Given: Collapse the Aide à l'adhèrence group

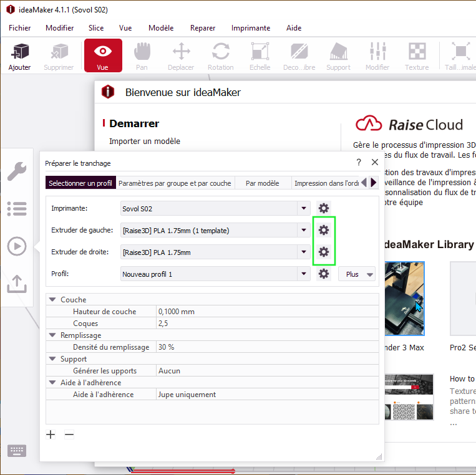Looking at the screenshot, I should [x=52, y=383].
